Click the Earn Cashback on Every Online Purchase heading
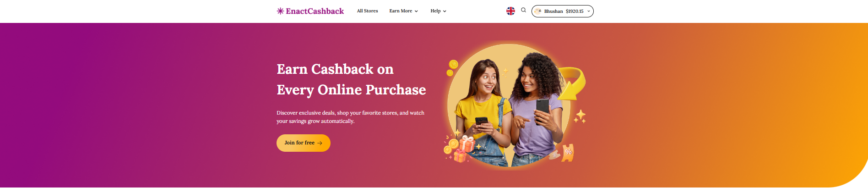This screenshot has width=868, height=193. click(351, 79)
